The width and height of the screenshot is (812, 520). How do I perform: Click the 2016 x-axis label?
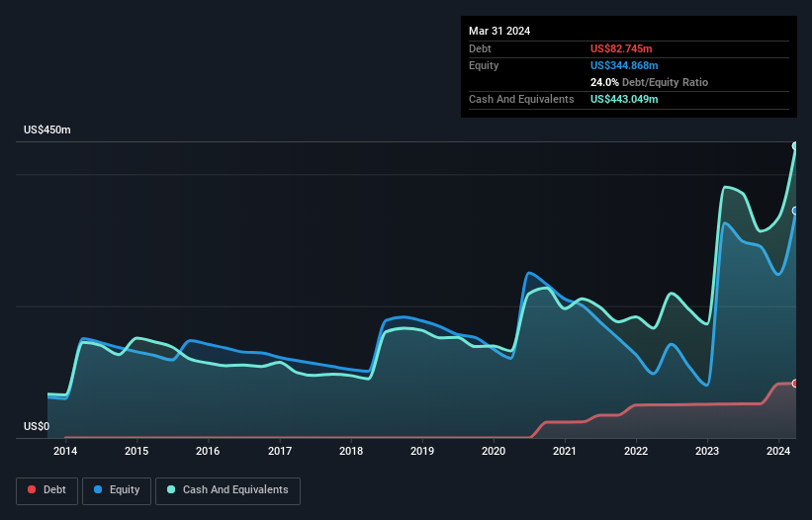click(208, 452)
